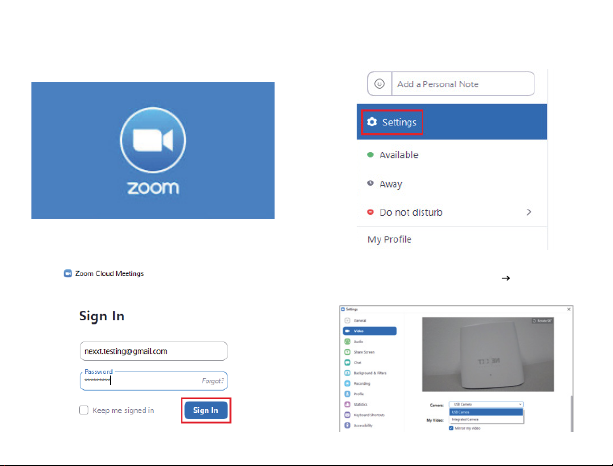Open the Recording tab label in Settings
The image size is (613, 466).
point(362,384)
